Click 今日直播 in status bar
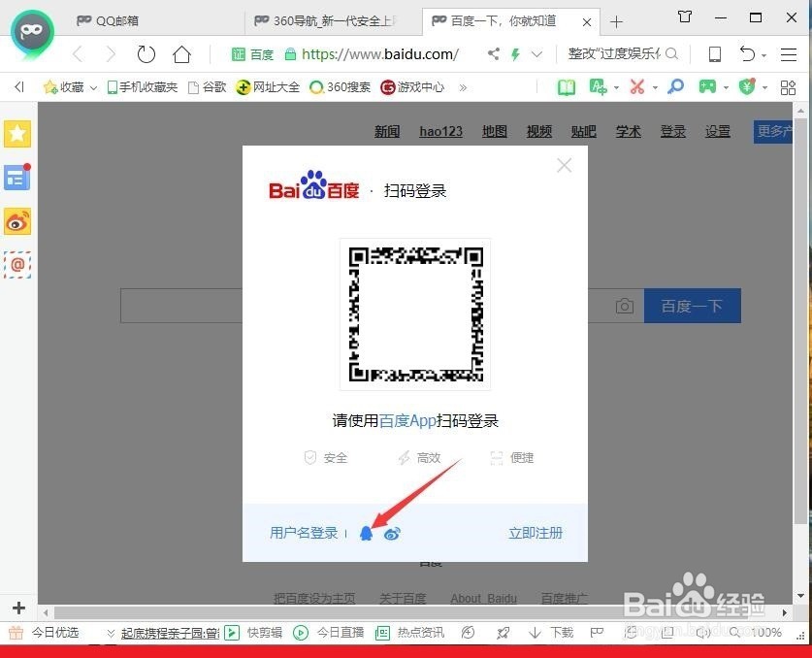Viewport: 812px width, 658px height. 329,632
